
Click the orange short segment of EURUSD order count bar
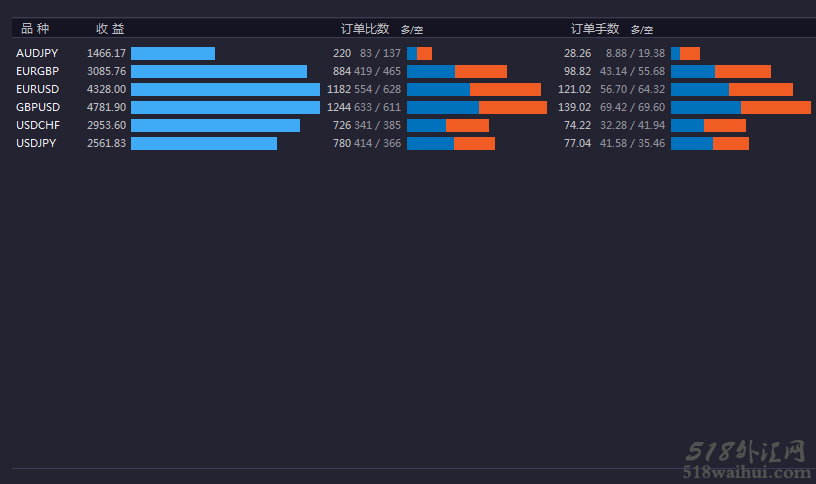(x=505, y=89)
